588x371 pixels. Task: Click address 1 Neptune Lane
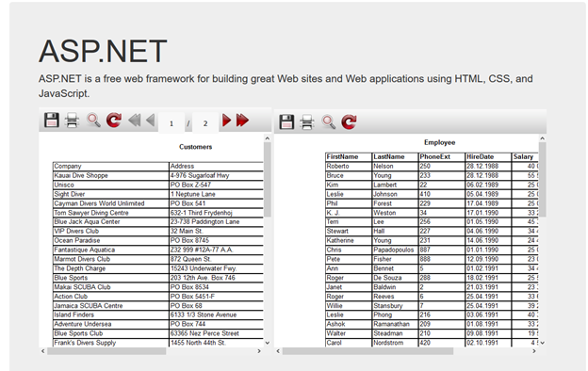217,194
